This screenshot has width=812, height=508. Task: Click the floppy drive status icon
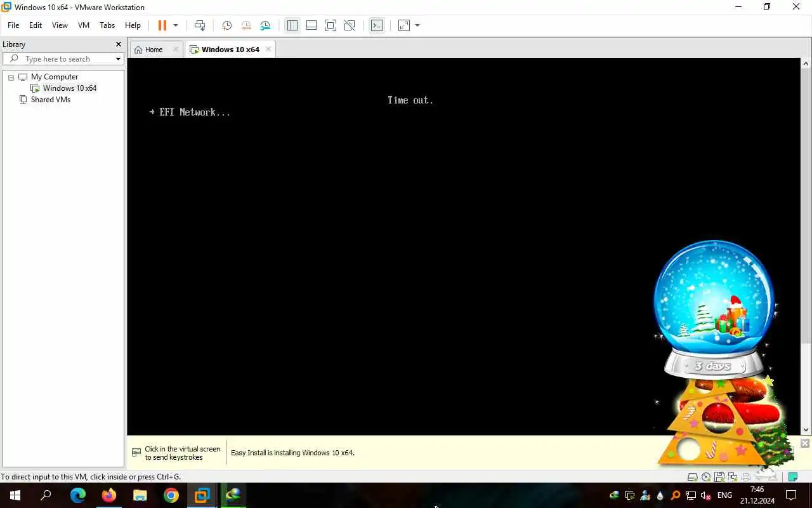pyautogui.click(x=719, y=477)
